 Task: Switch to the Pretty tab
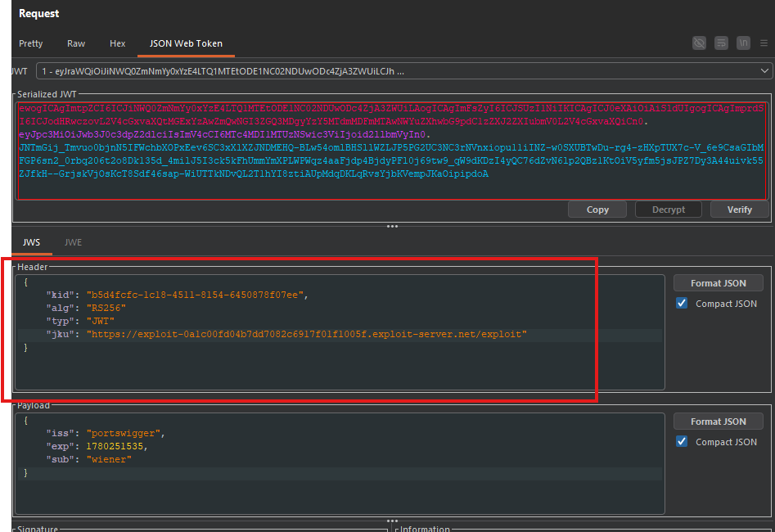tap(30, 43)
